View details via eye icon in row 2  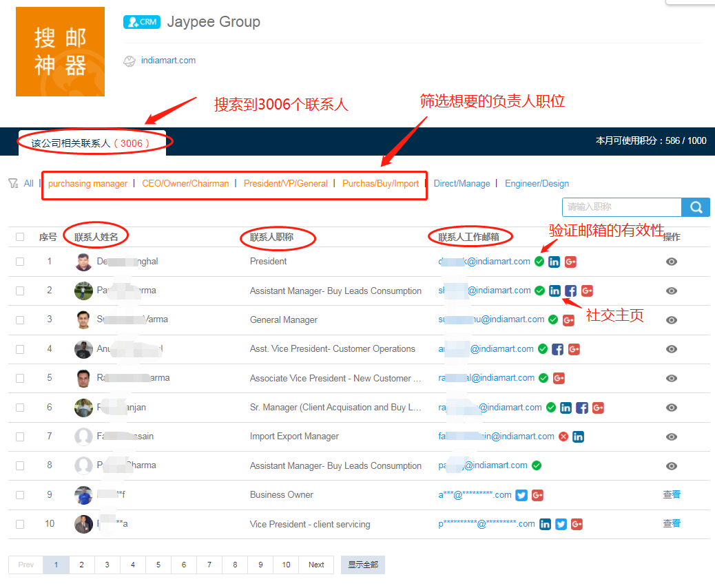click(671, 291)
